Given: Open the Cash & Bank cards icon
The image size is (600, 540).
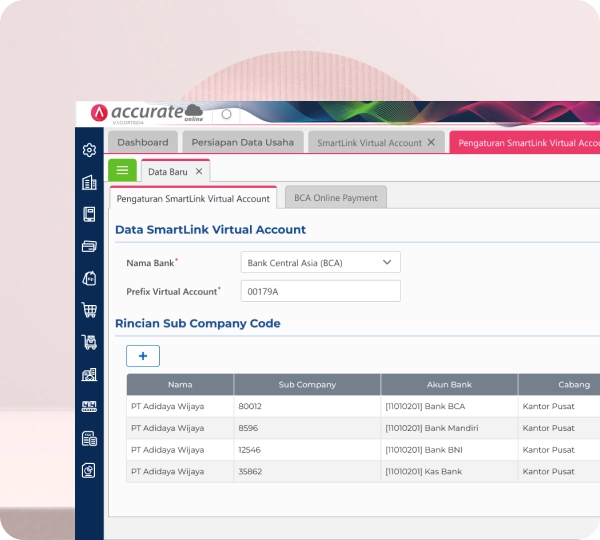Looking at the screenshot, I should (x=89, y=246).
